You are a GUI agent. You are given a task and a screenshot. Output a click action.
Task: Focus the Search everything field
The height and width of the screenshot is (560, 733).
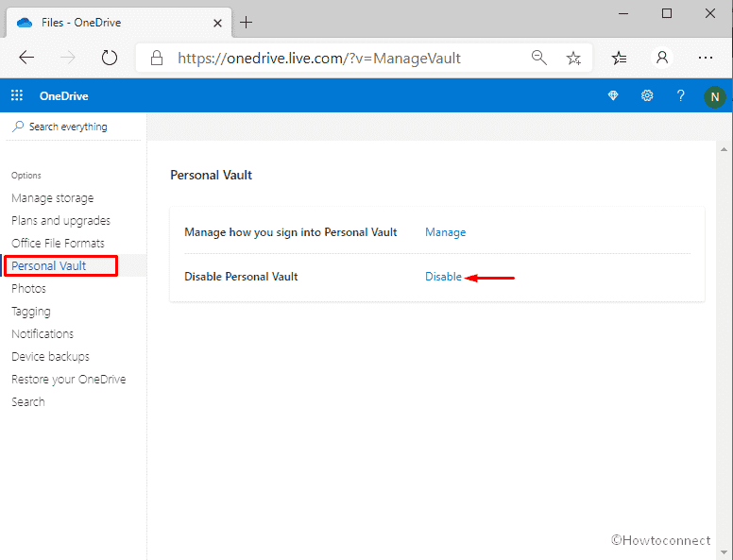(x=74, y=127)
